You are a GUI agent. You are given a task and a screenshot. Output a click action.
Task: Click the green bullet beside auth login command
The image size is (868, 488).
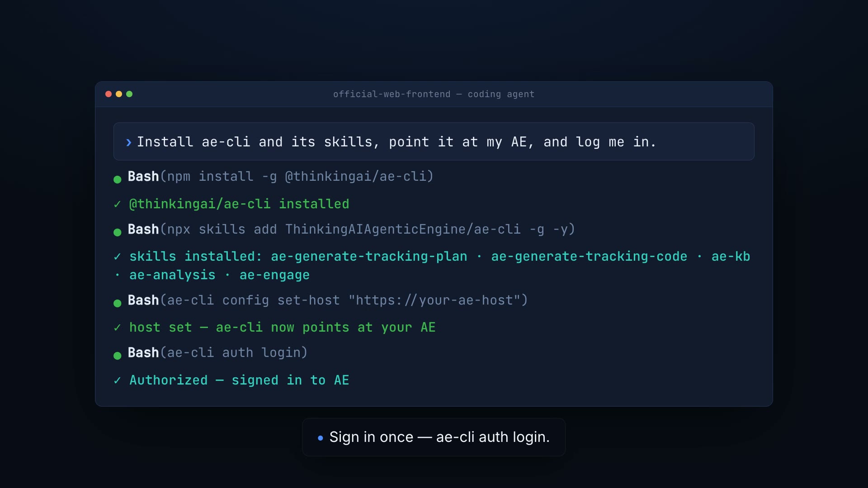(x=118, y=356)
